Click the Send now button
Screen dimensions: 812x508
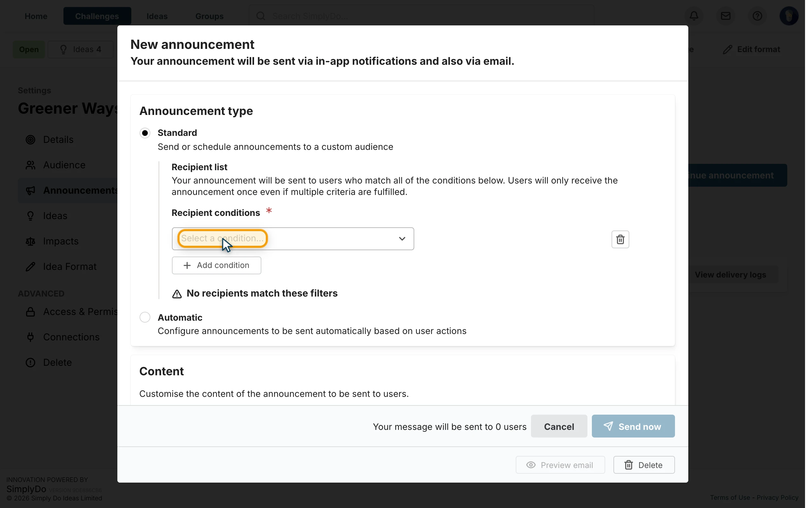tap(633, 426)
